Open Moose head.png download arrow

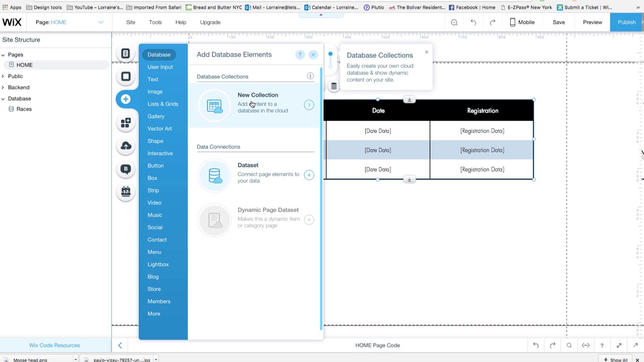pyautogui.click(x=75, y=359)
